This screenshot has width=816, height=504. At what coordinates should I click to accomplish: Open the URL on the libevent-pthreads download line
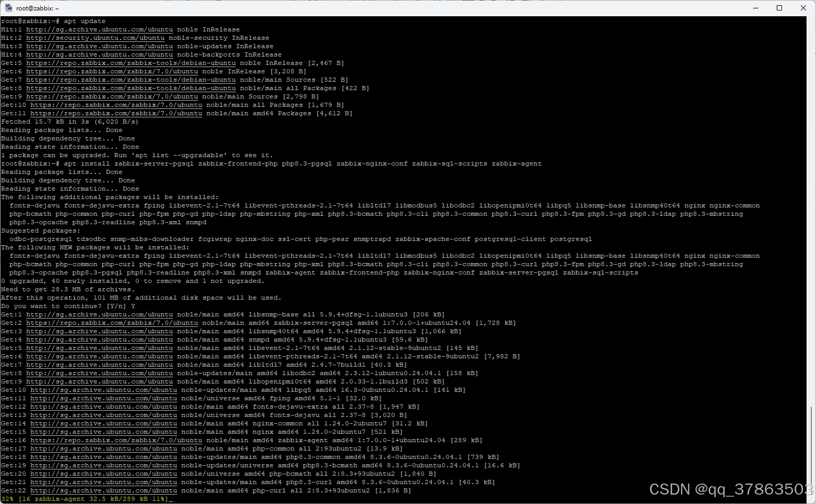[x=100, y=357]
